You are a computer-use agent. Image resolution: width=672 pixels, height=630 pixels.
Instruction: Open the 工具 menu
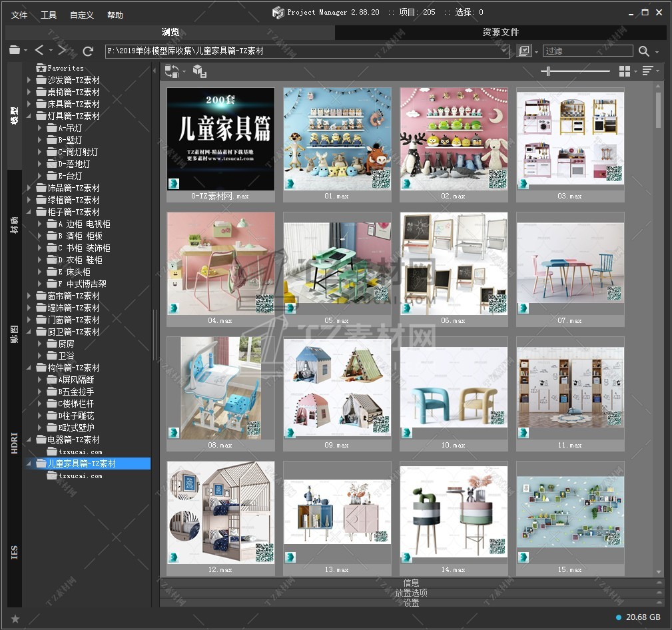pos(49,15)
